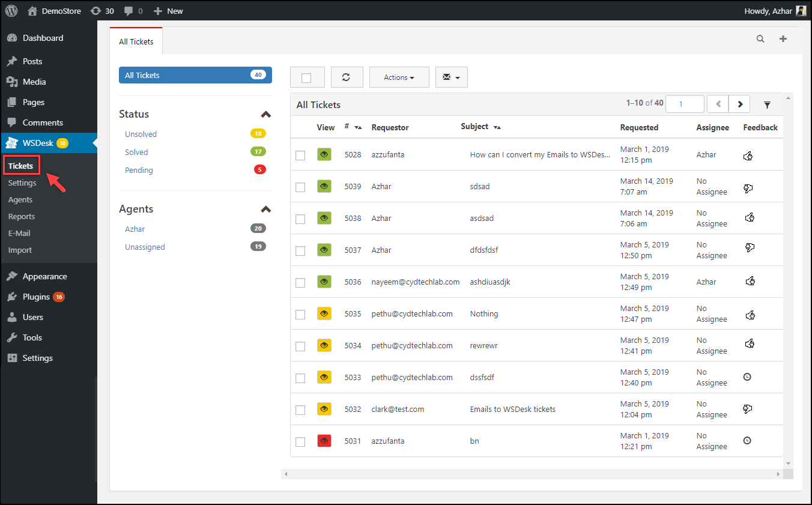The image size is (812, 505).
Task: Collapse the Agents section chevron
Action: pos(265,209)
